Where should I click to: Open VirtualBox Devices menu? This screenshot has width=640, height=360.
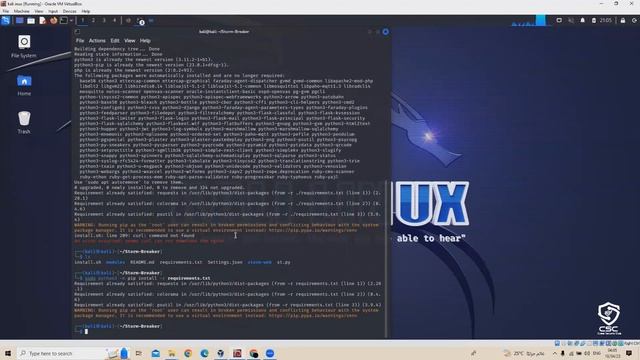coord(69,11)
